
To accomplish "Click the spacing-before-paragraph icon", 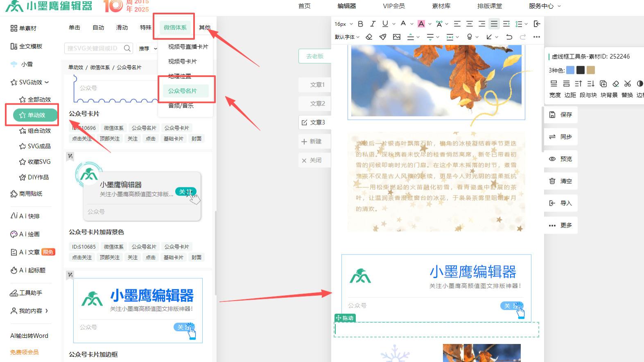I will tap(411, 37).
